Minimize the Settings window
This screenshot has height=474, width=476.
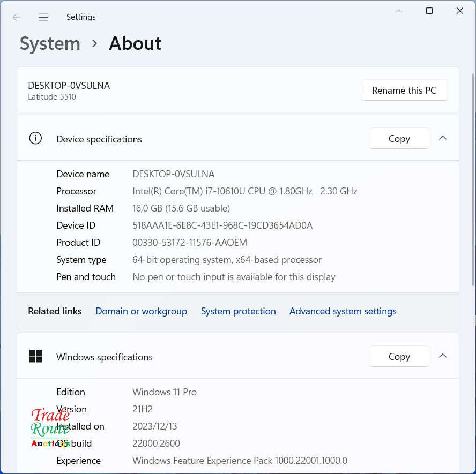pyautogui.click(x=399, y=11)
